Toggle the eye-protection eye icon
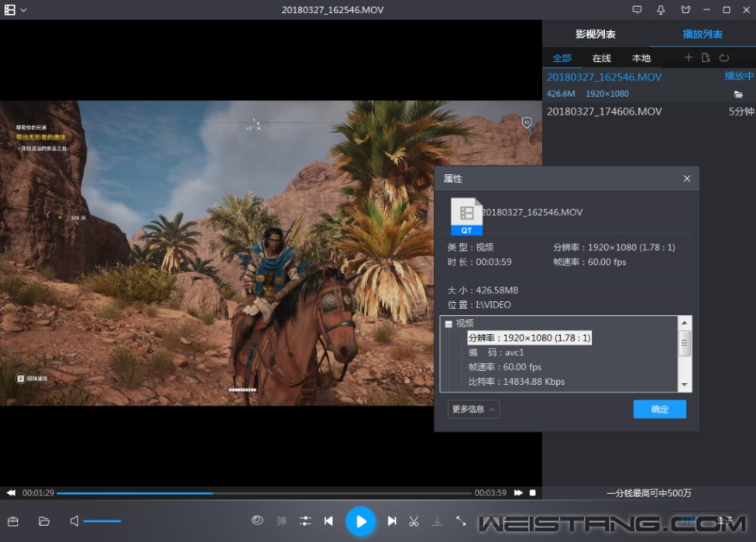 click(257, 520)
